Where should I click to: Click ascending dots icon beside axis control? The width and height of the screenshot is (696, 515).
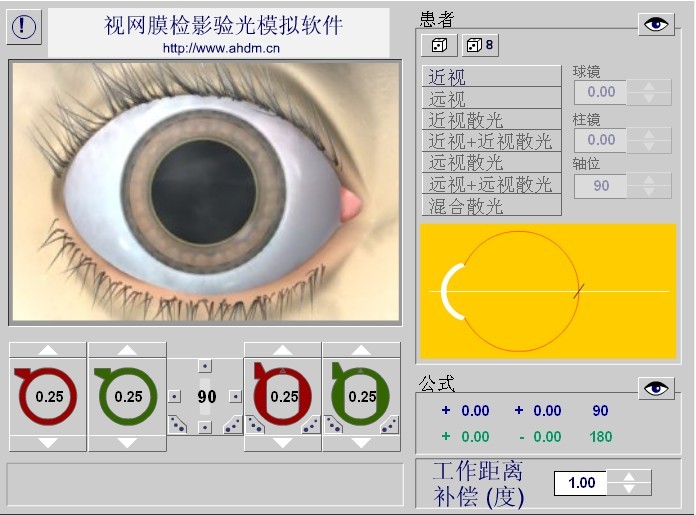(x=233, y=425)
